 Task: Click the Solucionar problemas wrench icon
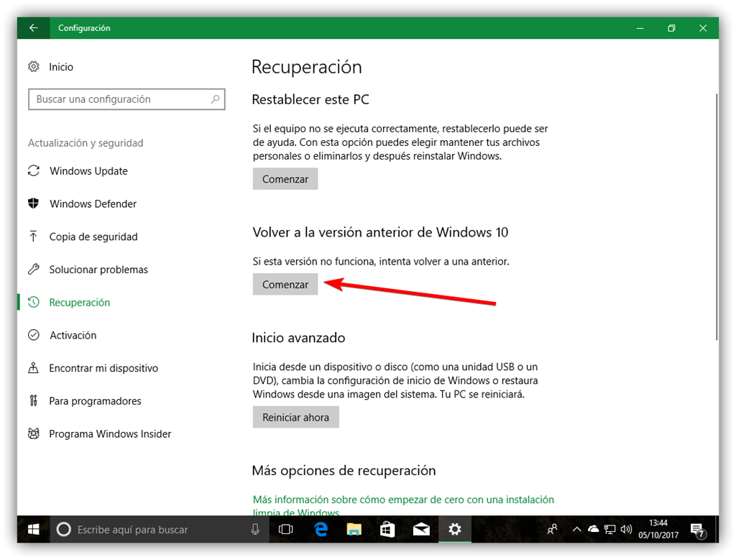(x=33, y=269)
